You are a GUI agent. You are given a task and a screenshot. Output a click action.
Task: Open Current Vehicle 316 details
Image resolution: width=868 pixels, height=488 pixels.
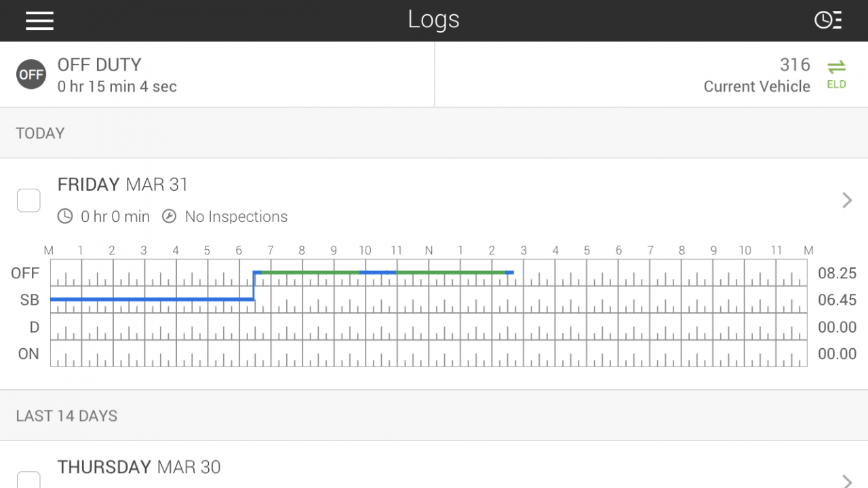point(757,75)
